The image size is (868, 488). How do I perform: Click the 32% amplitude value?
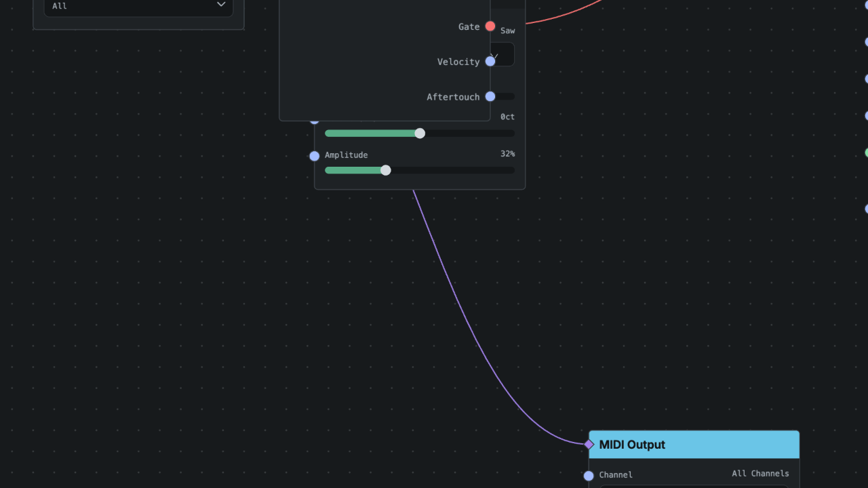507,154
